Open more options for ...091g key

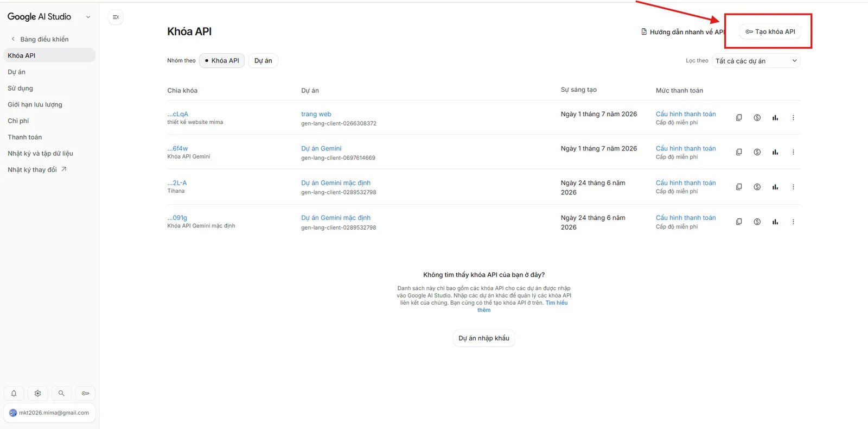(x=793, y=222)
